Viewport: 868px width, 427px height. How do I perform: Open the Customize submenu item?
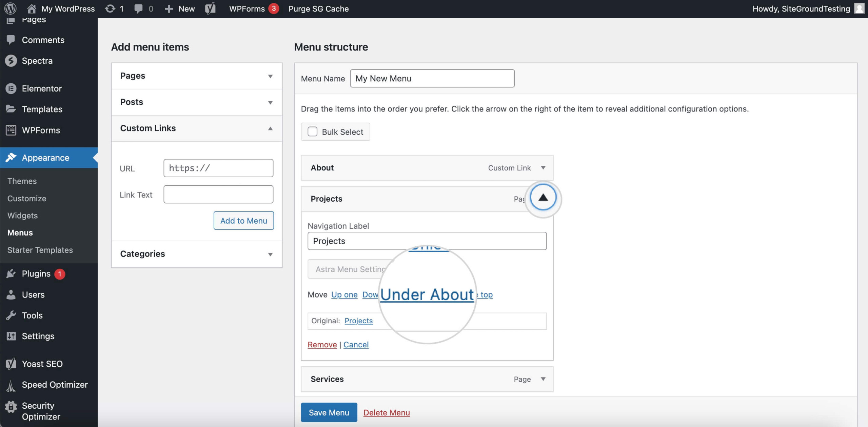click(27, 198)
